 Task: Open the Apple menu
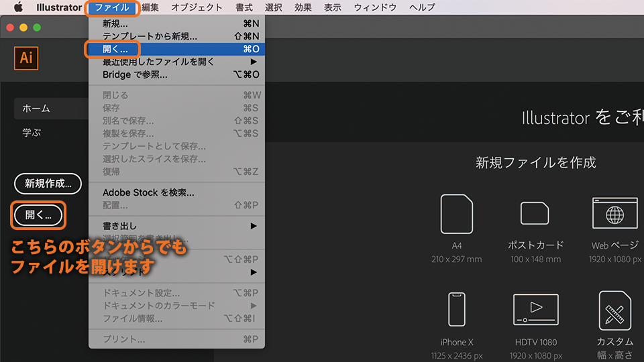coord(19,7)
